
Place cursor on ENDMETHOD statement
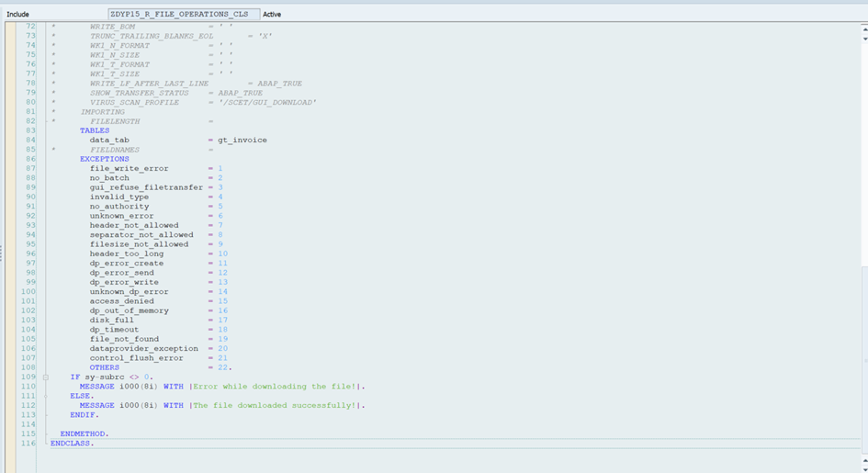(84, 434)
